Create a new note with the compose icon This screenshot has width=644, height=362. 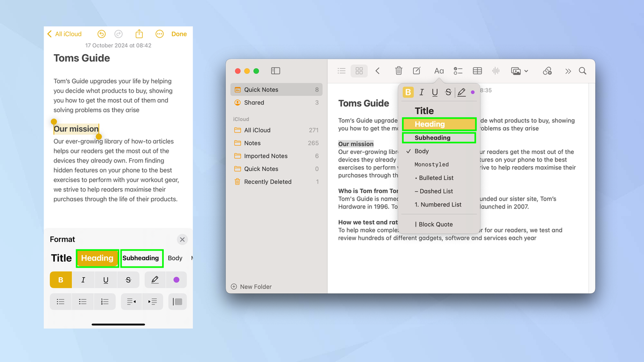[416, 70]
